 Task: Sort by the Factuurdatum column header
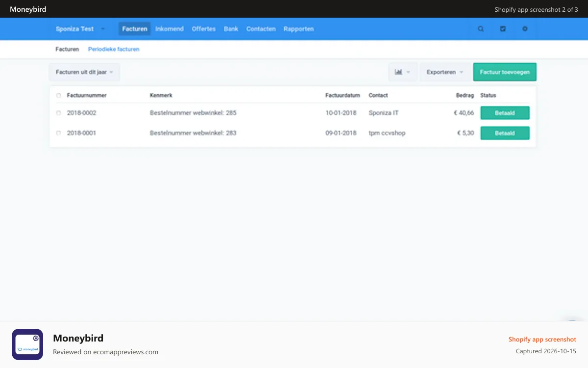click(343, 96)
